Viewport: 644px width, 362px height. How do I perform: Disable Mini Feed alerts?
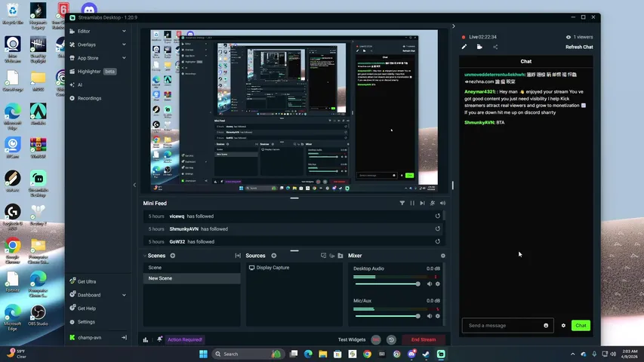[433, 203]
